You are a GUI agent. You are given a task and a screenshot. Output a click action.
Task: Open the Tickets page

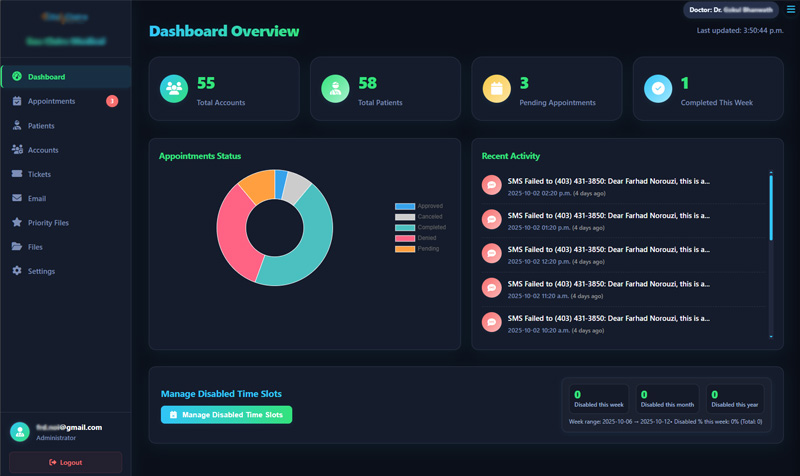(66, 174)
